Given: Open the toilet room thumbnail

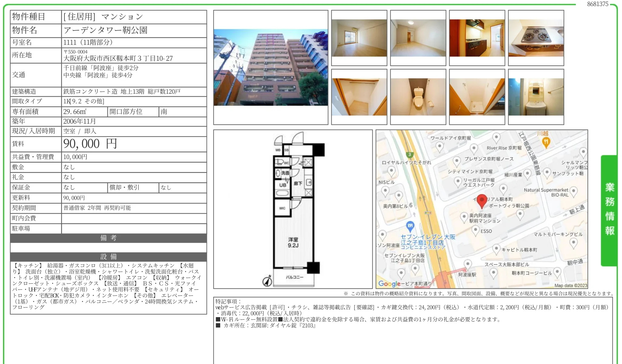Looking at the screenshot, I should click(x=418, y=97).
